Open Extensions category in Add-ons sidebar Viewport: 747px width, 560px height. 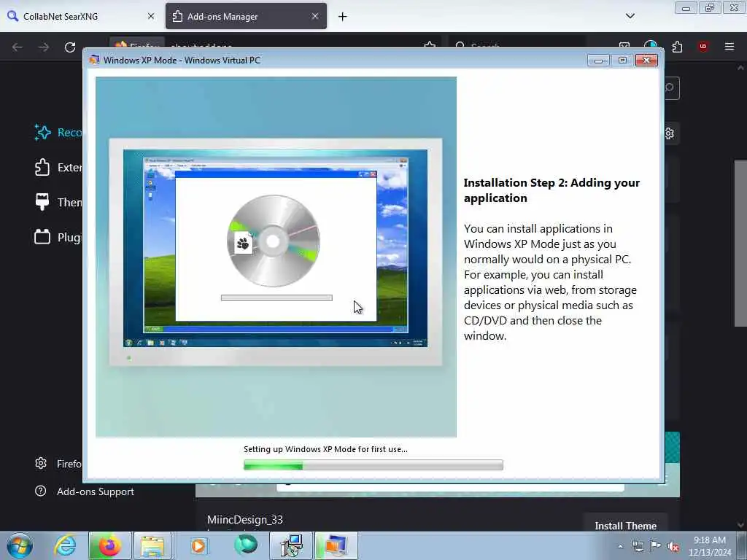tap(58, 167)
